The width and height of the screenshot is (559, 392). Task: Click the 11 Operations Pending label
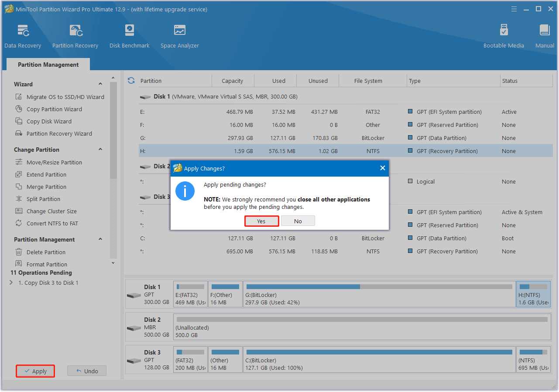point(41,273)
